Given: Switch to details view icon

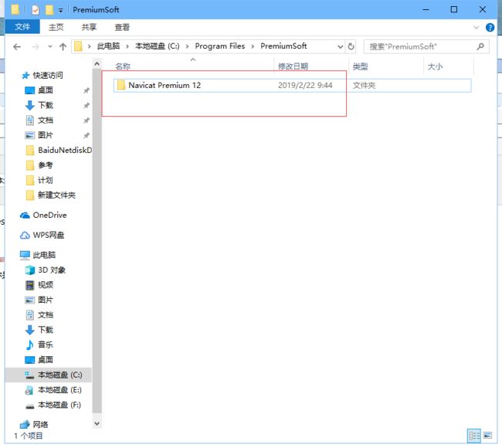Looking at the screenshot, I should (x=474, y=436).
